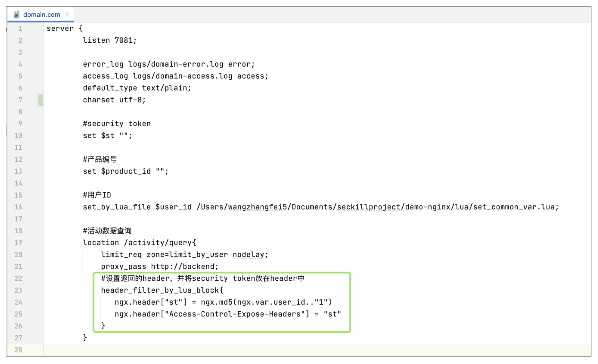Click on listen 7081 port text
Screen dimensions: 598x364
pyautogui.click(x=109, y=40)
